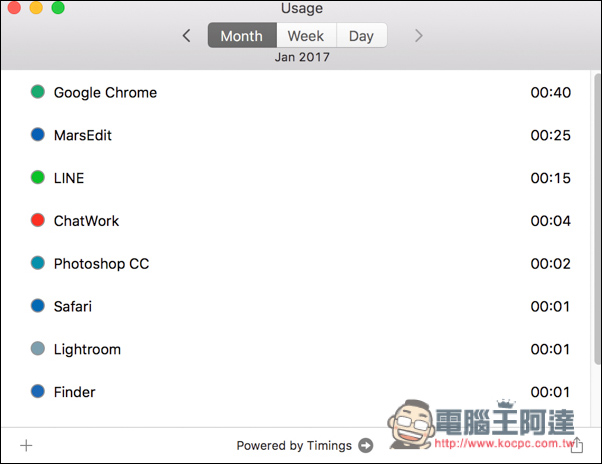This screenshot has width=602, height=464.
Task: Switch to the Month view
Action: click(242, 35)
